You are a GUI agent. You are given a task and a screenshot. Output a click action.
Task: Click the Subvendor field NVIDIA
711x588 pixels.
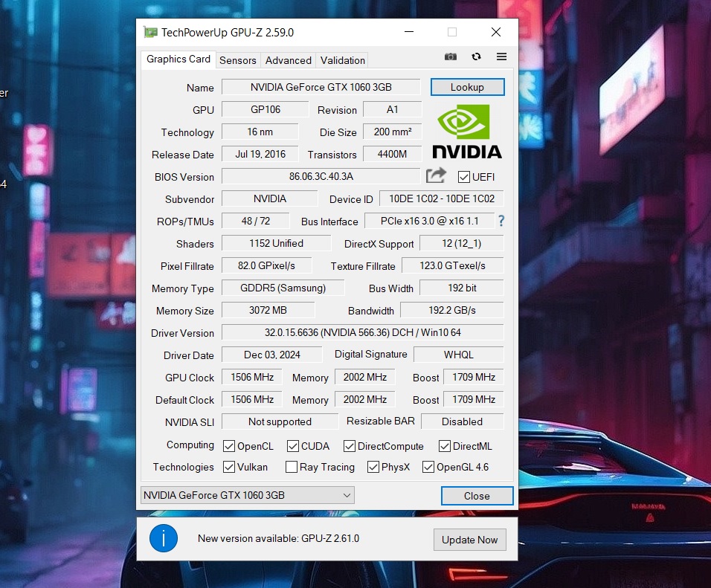(x=270, y=198)
